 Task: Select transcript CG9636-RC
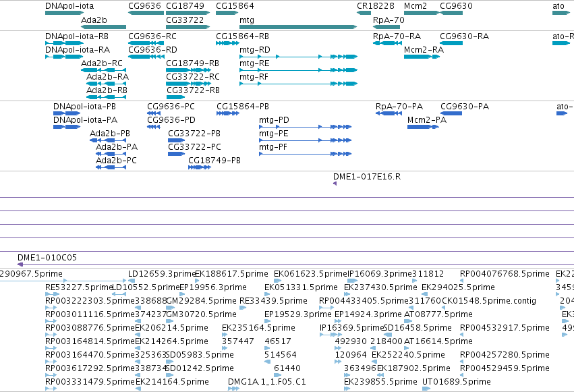146,43
